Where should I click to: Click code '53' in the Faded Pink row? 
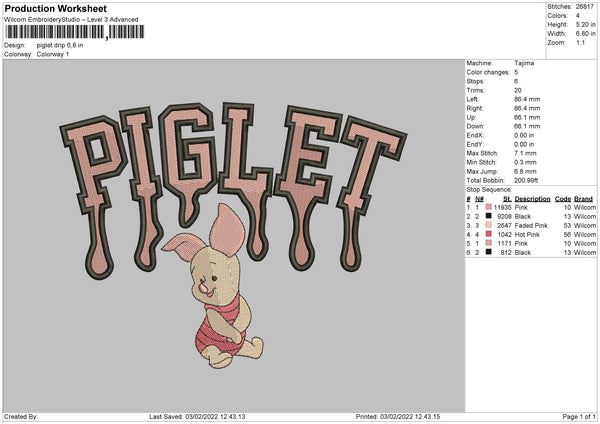pos(567,225)
